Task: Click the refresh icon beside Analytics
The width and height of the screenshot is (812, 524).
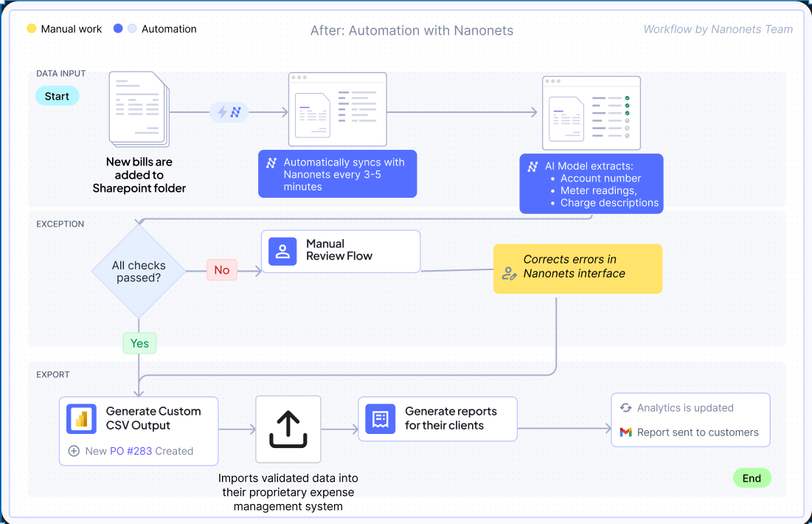Action: pyautogui.click(x=625, y=408)
